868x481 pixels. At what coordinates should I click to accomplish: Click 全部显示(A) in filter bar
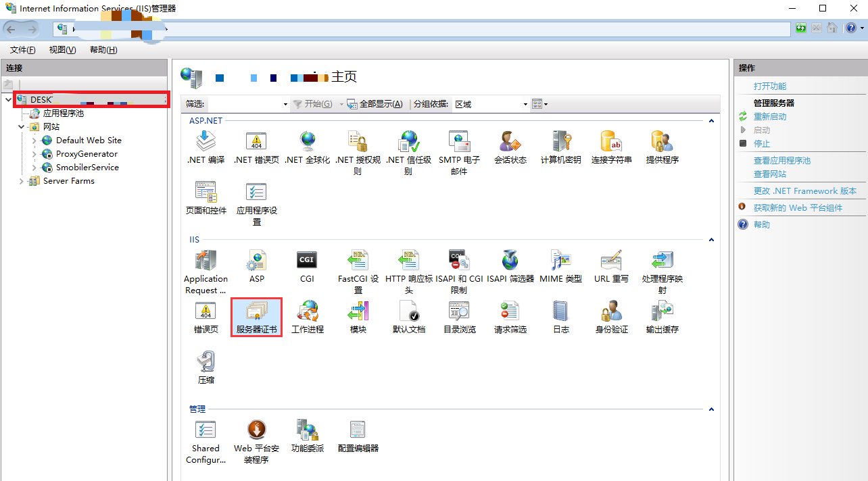pos(375,104)
